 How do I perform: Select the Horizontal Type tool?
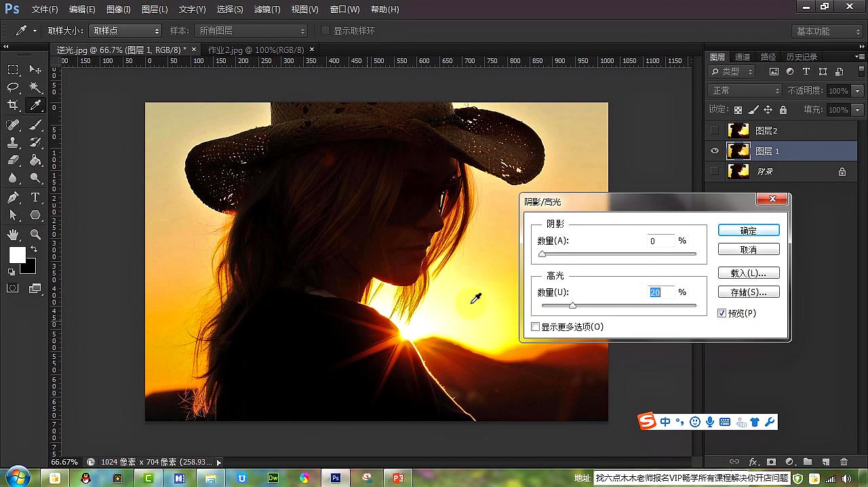(x=35, y=197)
